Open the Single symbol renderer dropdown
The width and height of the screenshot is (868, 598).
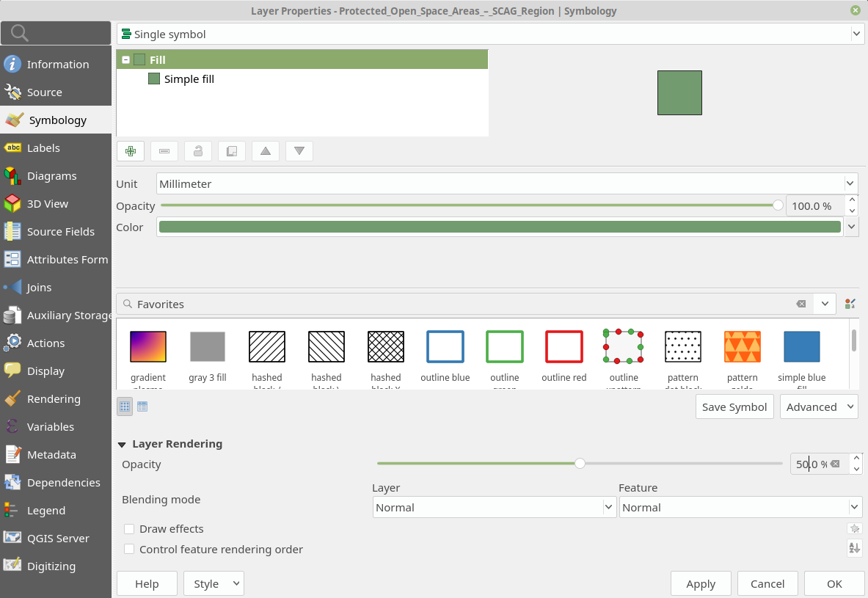coord(489,34)
